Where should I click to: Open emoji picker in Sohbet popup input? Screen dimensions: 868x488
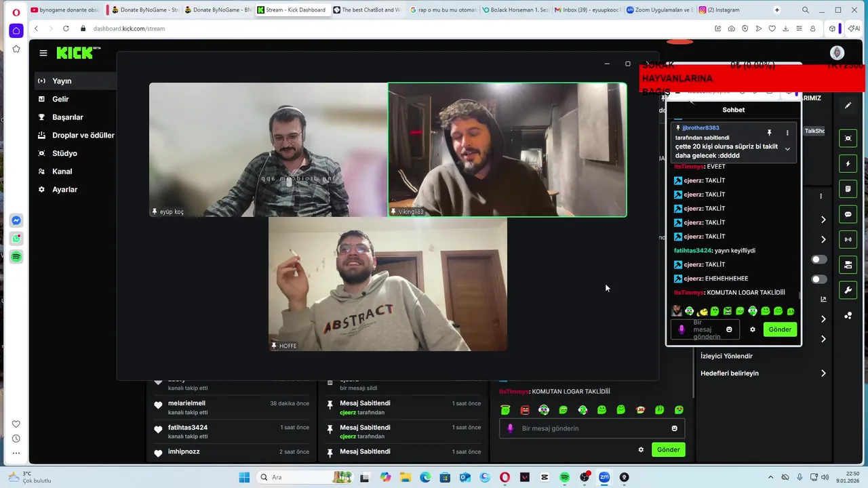pyautogui.click(x=729, y=329)
